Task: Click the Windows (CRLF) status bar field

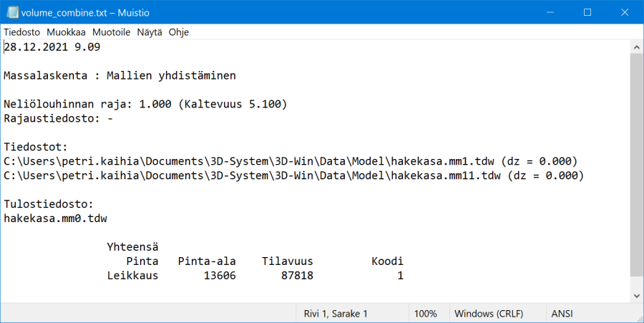Action: (488, 314)
